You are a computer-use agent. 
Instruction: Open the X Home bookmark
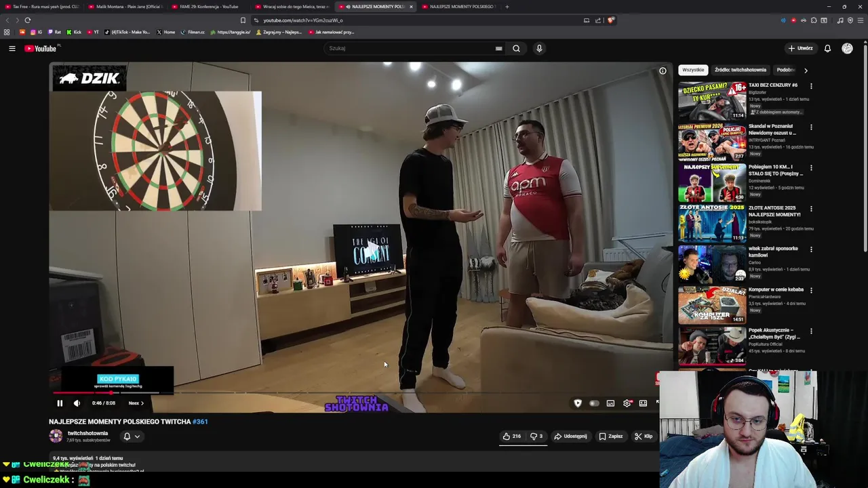pos(165,32)
